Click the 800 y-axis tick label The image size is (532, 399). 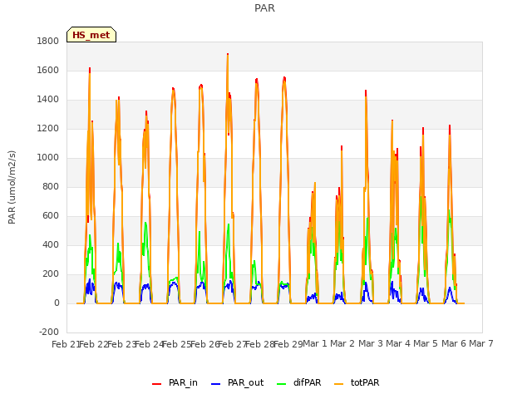(x=51, y=186)
